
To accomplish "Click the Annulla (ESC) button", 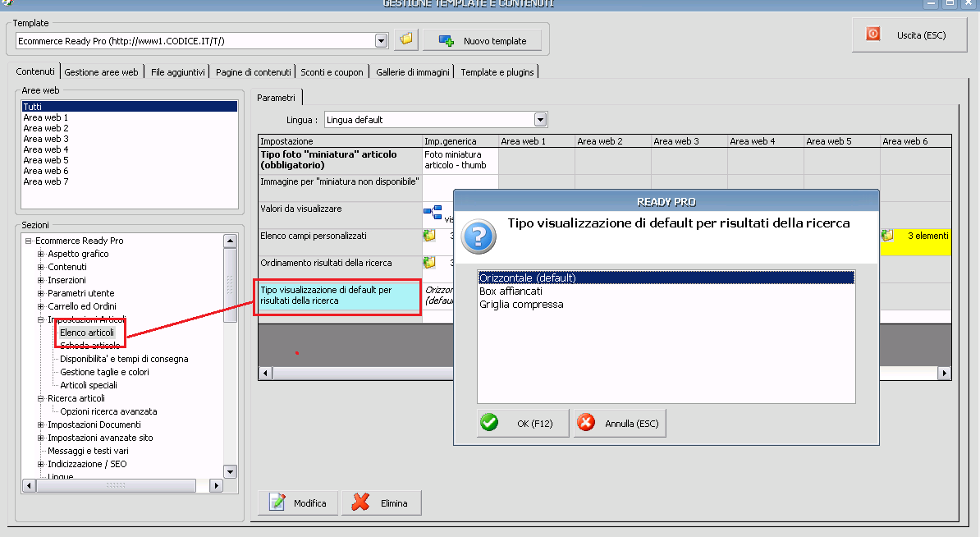I will click(620, 423).
